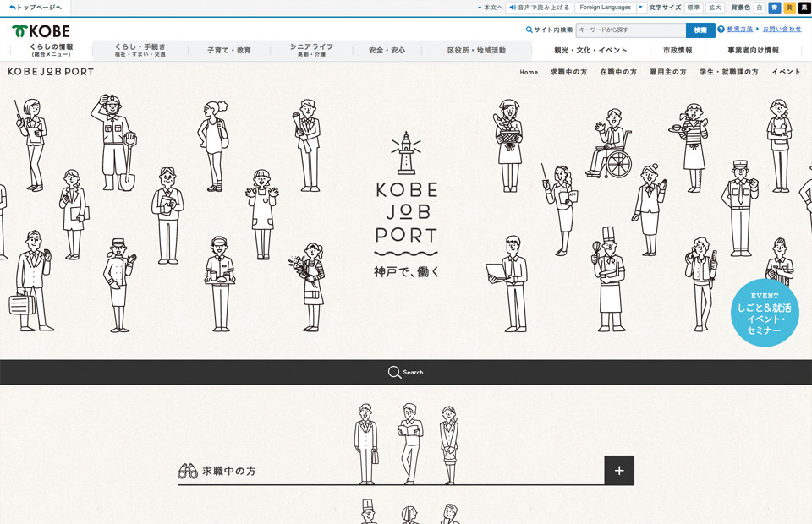Screen dimensions: 812x524
Task: Focus the キーワードから探す search field
Action: [x=631, y=30]
